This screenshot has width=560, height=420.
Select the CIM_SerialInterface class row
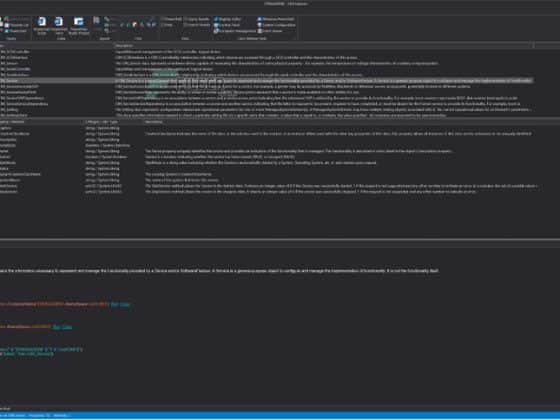point(266,75)
